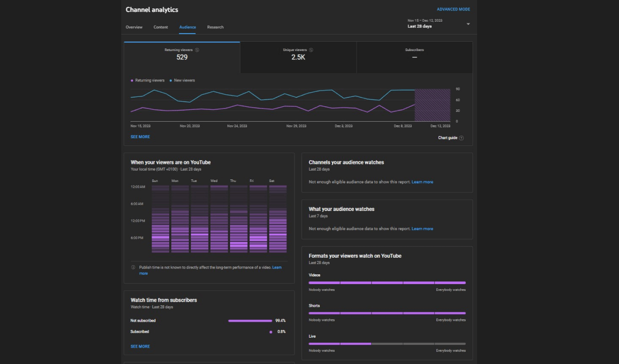Click the Subscribed 0.6% dot

[x=271, y=332]
